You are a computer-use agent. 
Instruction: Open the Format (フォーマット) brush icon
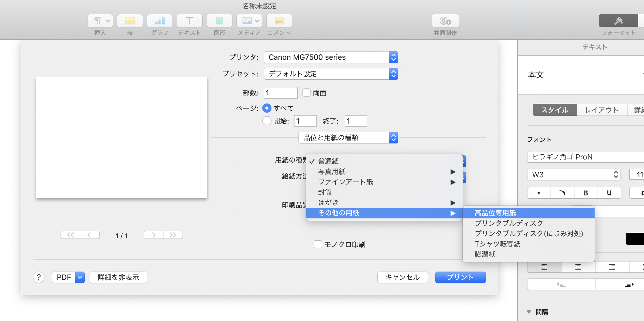618,21
